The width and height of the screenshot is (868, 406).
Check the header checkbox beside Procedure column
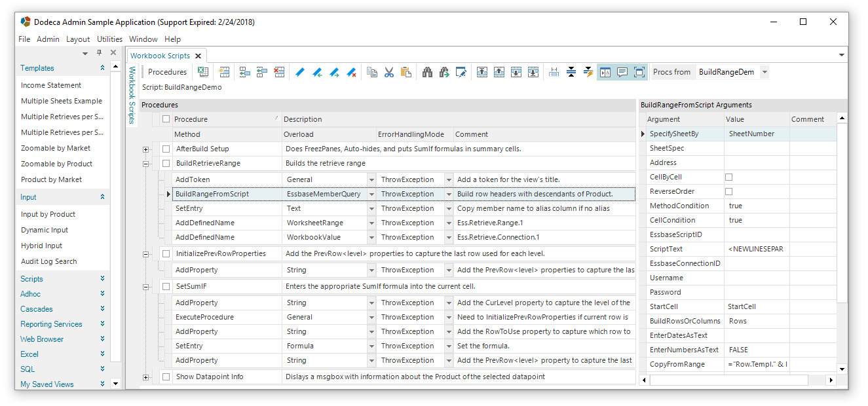(166, 119)
